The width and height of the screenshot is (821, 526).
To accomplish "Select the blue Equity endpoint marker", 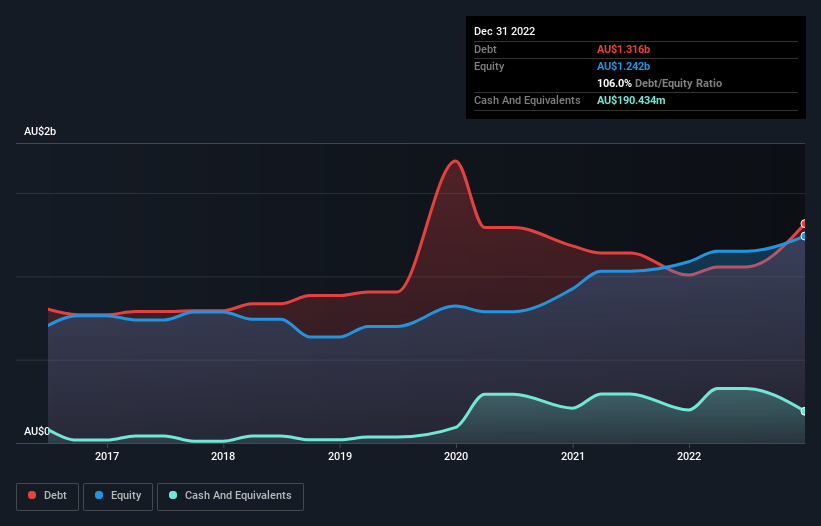I will click(804, 237).
